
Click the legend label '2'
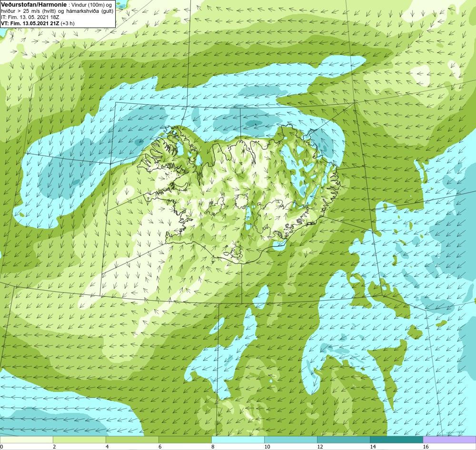point(54,447)
